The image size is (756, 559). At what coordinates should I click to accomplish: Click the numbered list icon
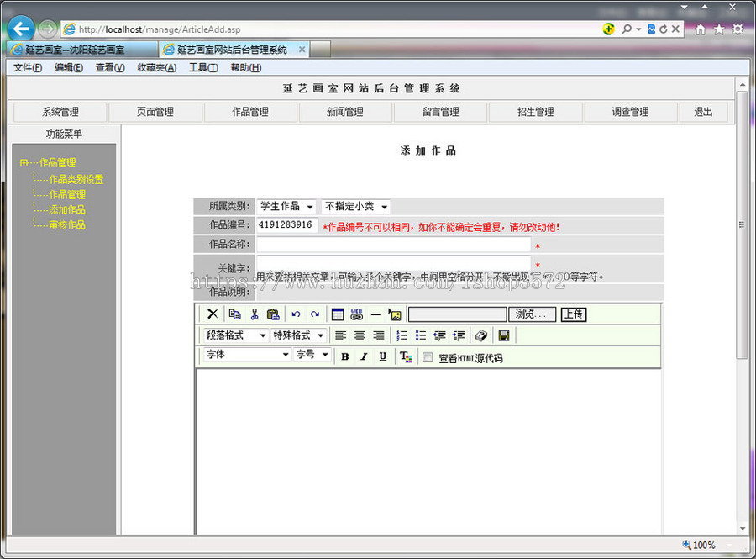[402, 335]
